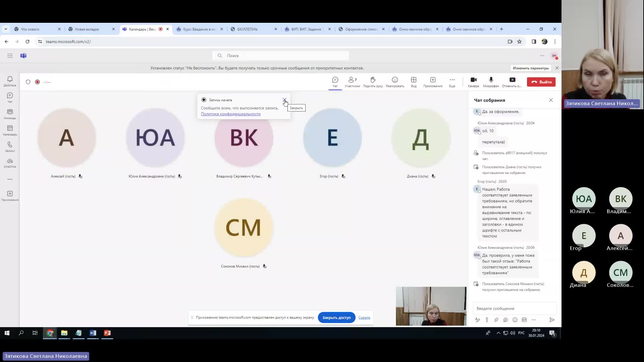Switch РУС keyboard language in tray
Viewport: 644px width, 362px height.
click(521, 333)
